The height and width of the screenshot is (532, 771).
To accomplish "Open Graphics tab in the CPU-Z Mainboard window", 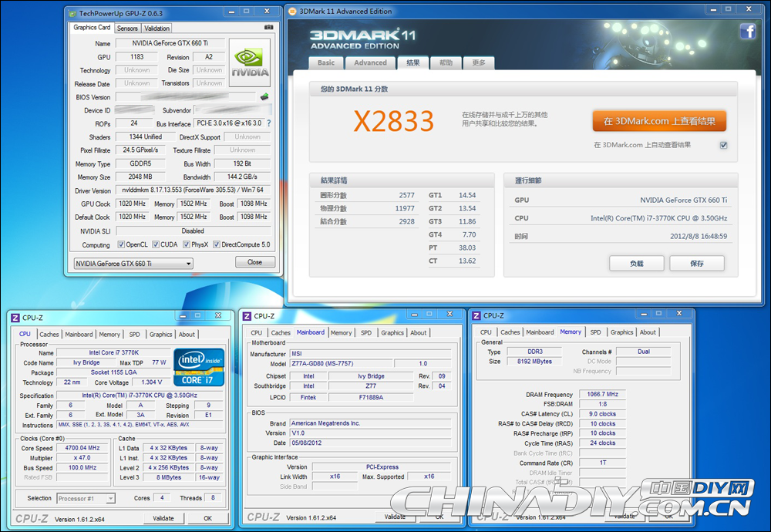I will pyautogui.click(x=392, y=333).
